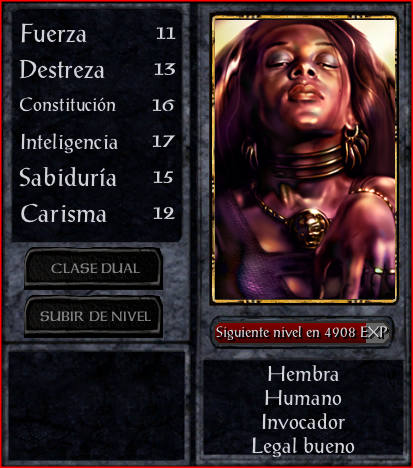Click the Invocador class text
Image resolution: width=413 pixels, height=468 pixels.
pos(303,422)
